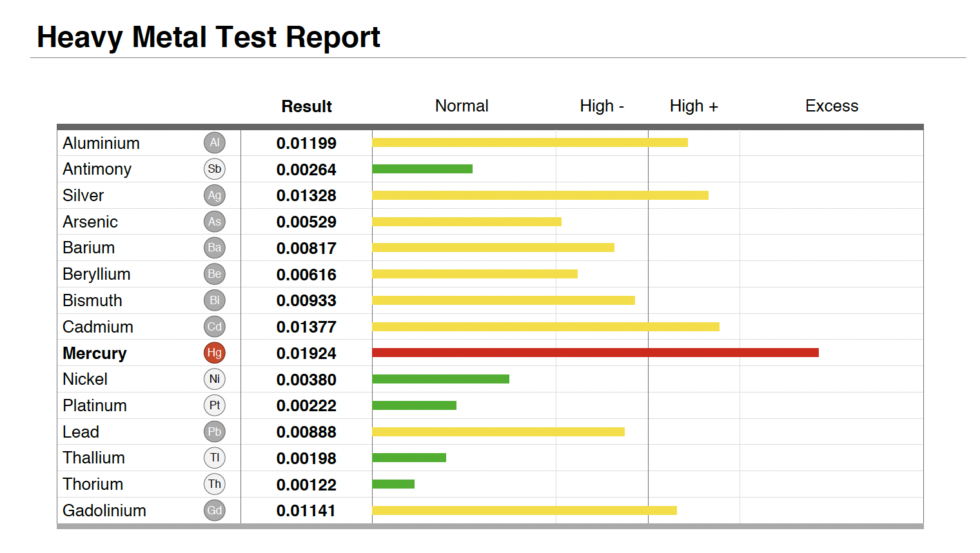980x553 pixels.
Task: Select the Thorium row label
Action: click(x=93, y=484)
